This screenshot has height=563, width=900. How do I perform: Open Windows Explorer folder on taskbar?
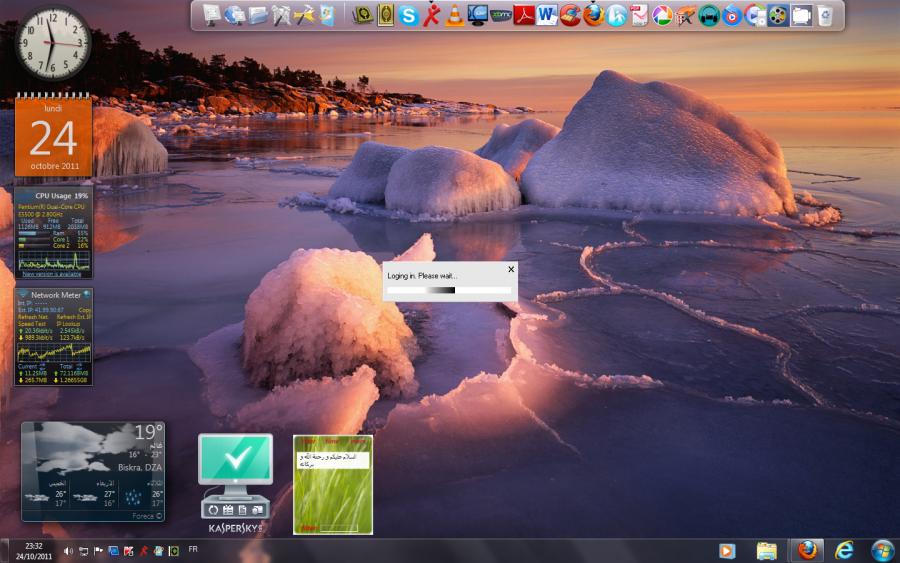pos(766,551)
